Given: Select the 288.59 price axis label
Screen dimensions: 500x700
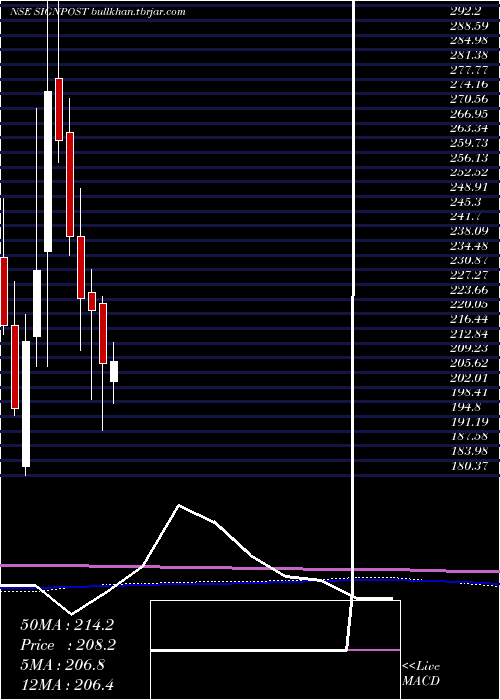Looking at the screenshot, I should [x=469, y=26].
